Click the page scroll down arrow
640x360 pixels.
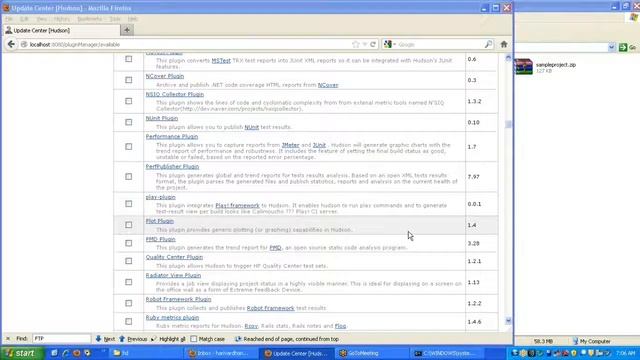point(508,321)
